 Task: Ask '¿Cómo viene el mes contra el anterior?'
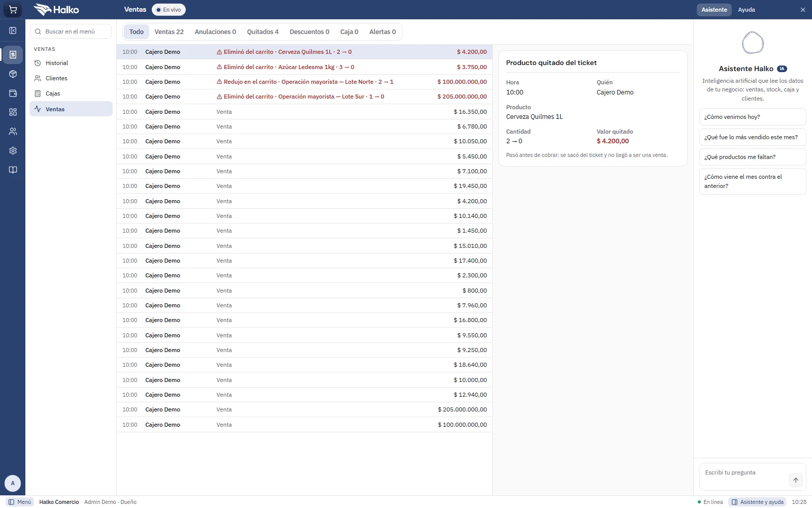pyautogui.click(x=753, y=181)
